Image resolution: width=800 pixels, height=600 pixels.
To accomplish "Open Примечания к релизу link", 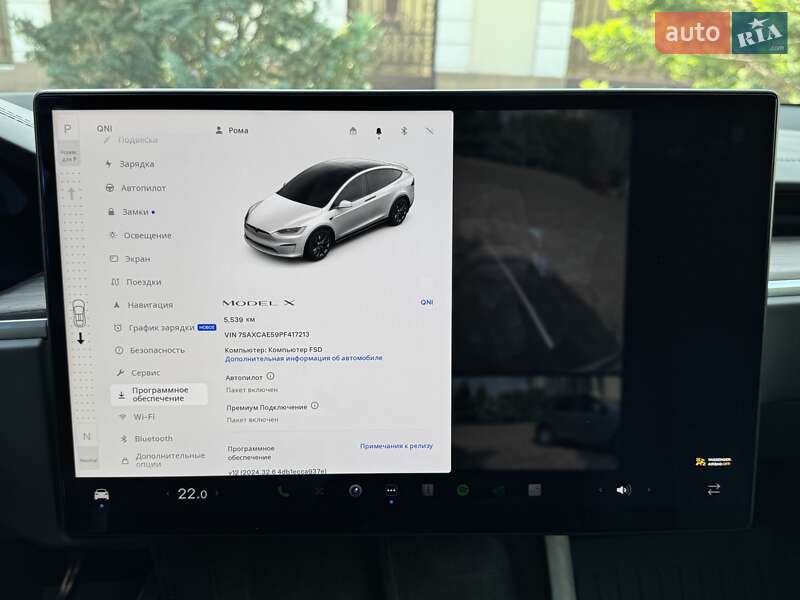I will [396, 446].
